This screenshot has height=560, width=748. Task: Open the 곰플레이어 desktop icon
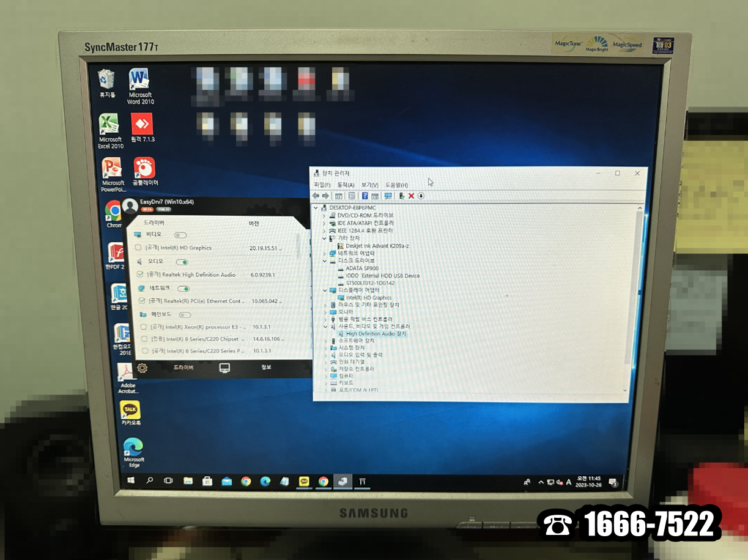click(x=145, y=172)
